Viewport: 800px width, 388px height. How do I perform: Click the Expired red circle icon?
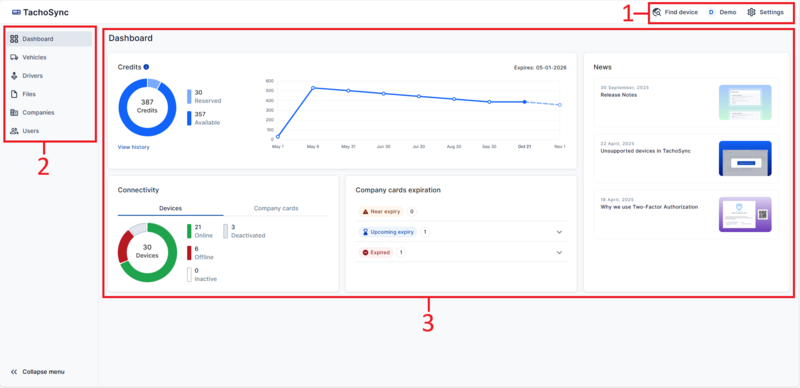(365, 252)
